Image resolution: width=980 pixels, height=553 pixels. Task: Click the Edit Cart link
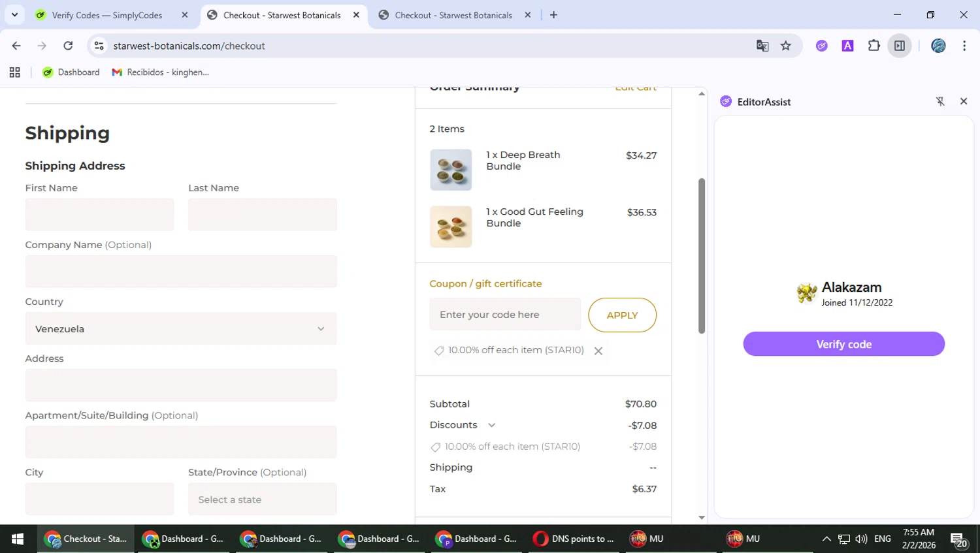636,88
